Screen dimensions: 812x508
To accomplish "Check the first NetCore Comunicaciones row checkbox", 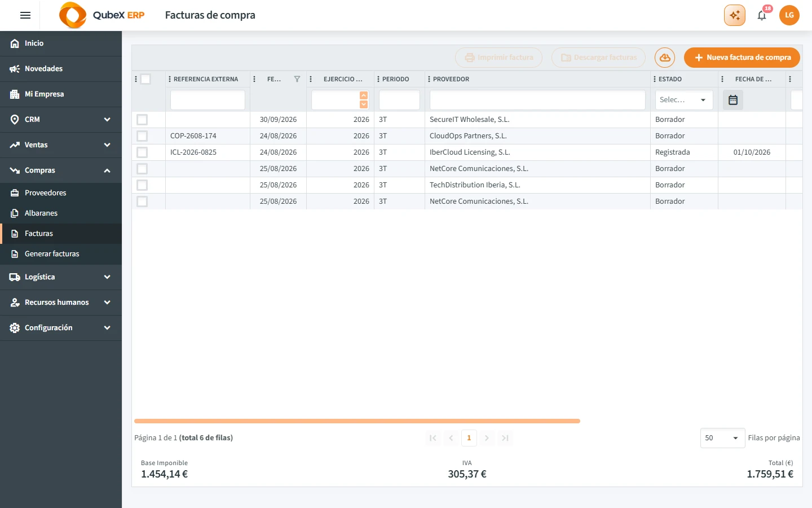I will tap(142, 169).
